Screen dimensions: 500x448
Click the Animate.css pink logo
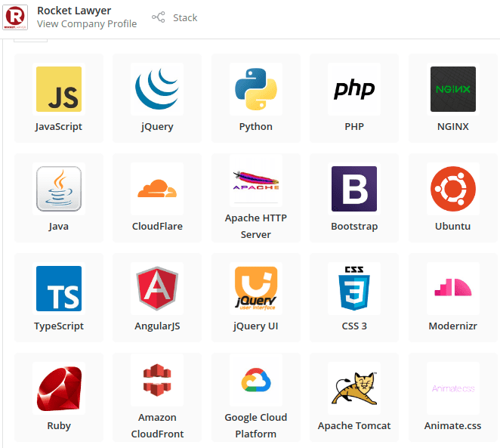(453, 388)
